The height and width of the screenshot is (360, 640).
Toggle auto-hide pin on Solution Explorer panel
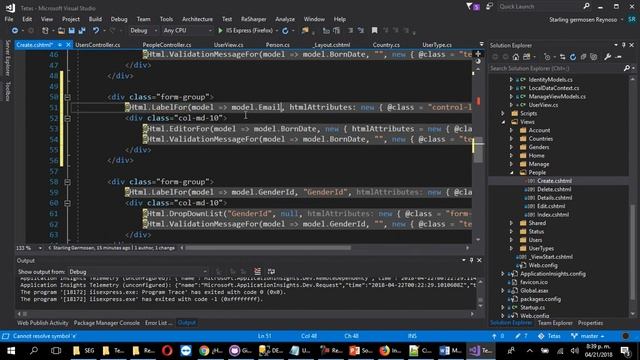pos(624,45)
